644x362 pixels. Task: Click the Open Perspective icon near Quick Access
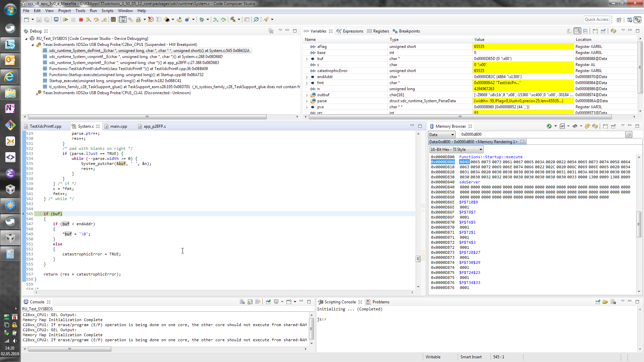pyautogui.click(x=619, y=20)
